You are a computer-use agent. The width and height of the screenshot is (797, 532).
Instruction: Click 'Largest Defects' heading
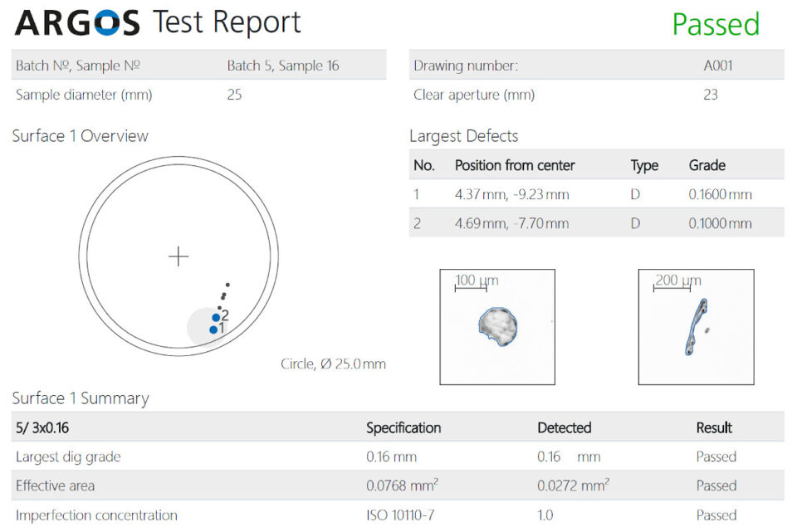463,136
